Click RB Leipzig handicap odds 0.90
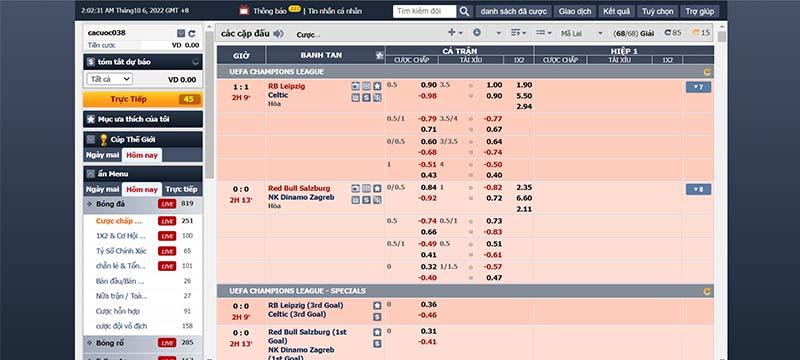800x360 pixels. pyautogui.click(x=429, y=85)
